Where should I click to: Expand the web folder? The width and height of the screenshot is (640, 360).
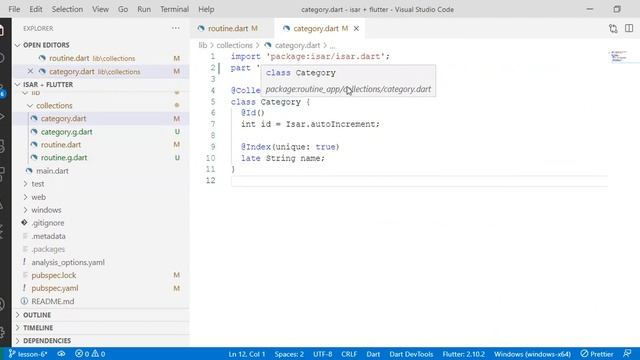(25, 197)
